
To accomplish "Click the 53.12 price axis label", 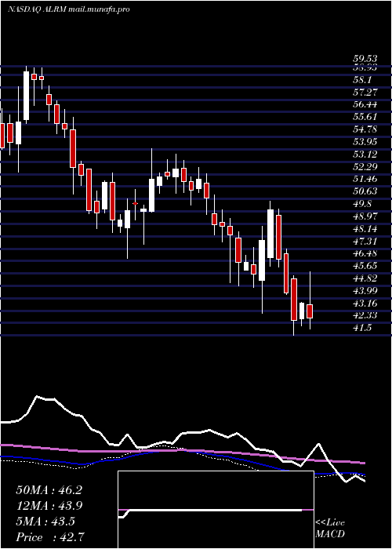I will (365, 155).
